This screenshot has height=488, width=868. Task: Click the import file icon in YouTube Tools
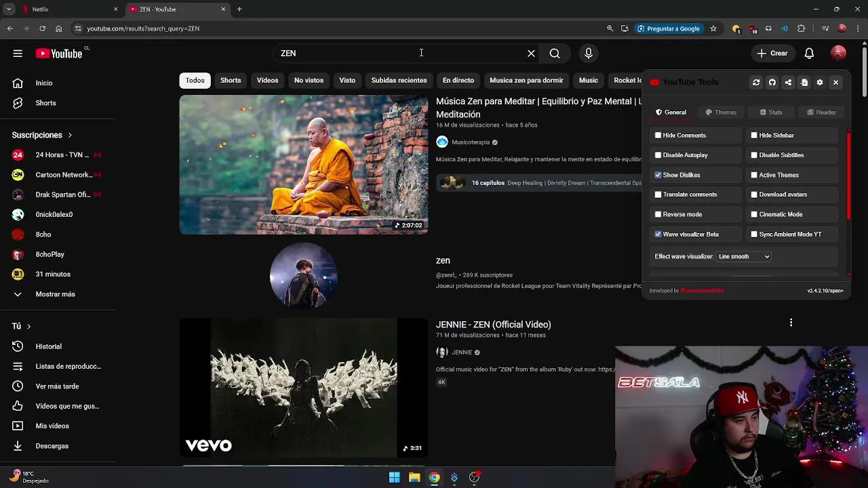pyautogui.click(x=804, y=83)
